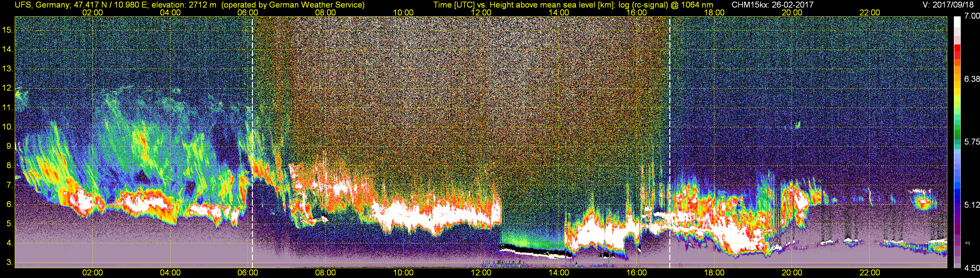The width and height of the screenshot is (980, 278).
Task: Click the height axis label '9.'
Action: (x=9, y=146)
